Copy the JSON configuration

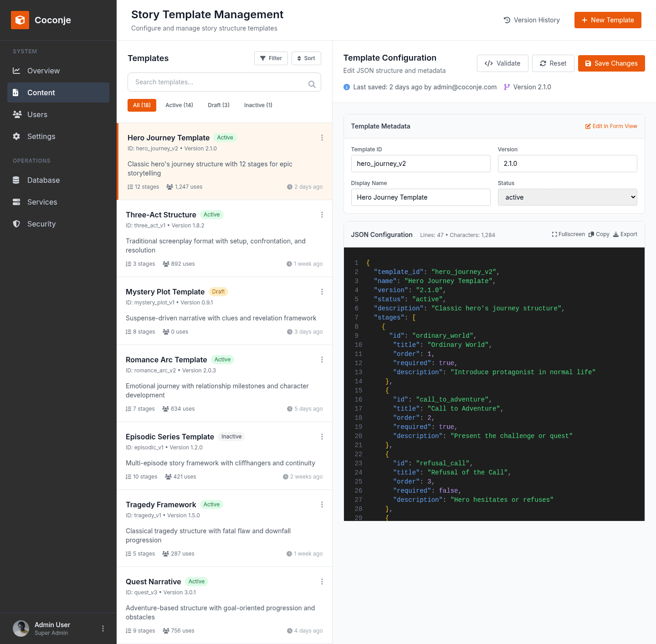(x=599, y=234)
